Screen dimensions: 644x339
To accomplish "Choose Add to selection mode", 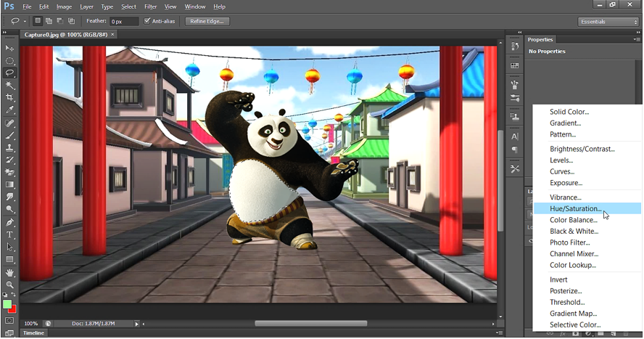I will (49, 21).
